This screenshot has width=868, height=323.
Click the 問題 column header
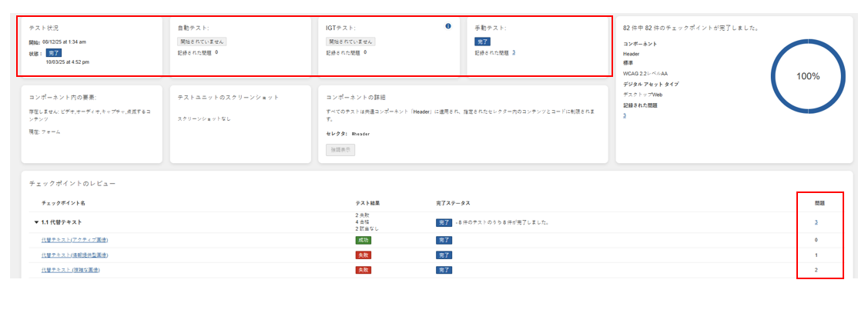pyautogui.click(x=819, y=203)
